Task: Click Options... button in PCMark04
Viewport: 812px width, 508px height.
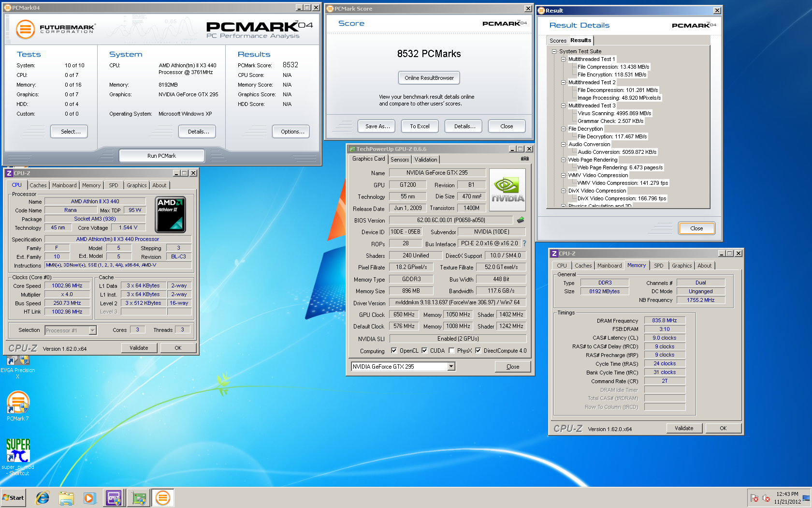Action: coord(291,132)
